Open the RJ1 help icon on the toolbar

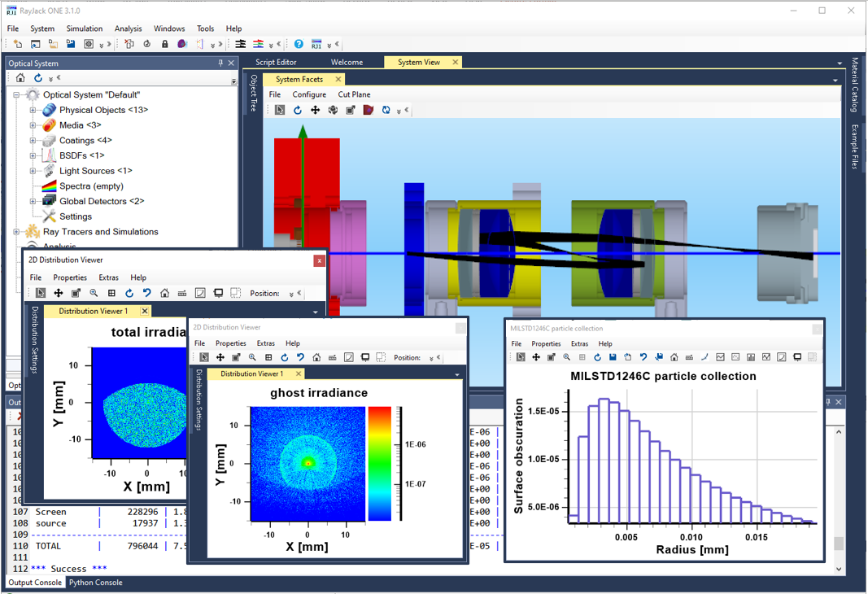pyautogui.click(x=316, y=44)
